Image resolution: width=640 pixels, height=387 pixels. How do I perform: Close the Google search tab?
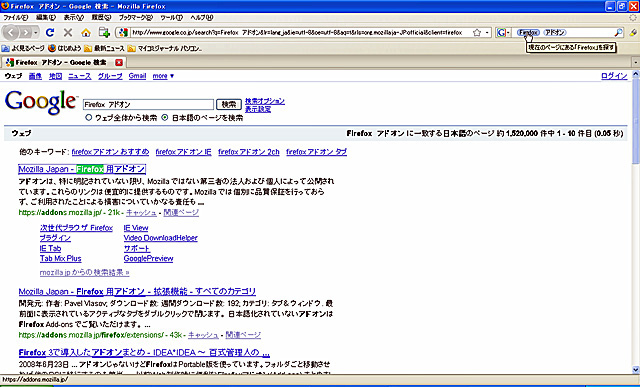click(119, 62)
